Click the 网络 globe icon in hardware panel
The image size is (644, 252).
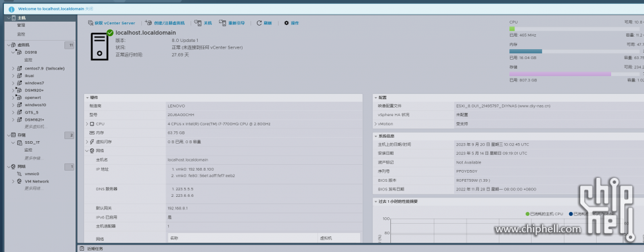pos(92,151)
